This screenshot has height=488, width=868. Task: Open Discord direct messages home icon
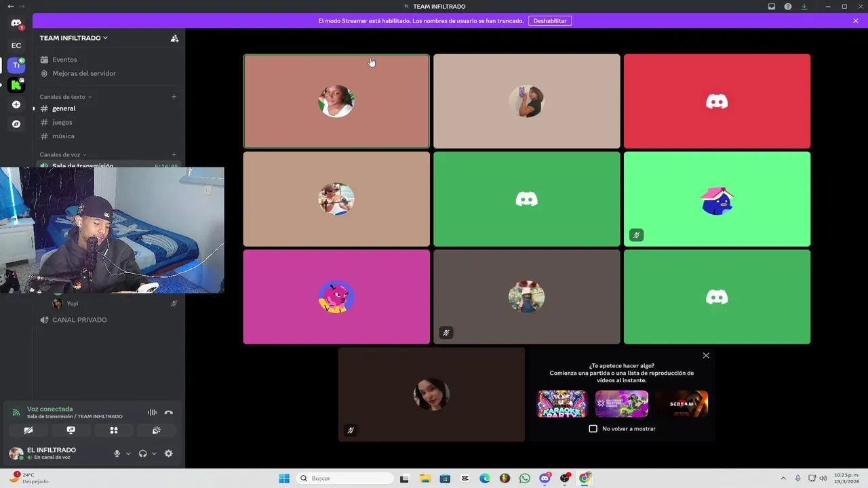click(16, 23)
